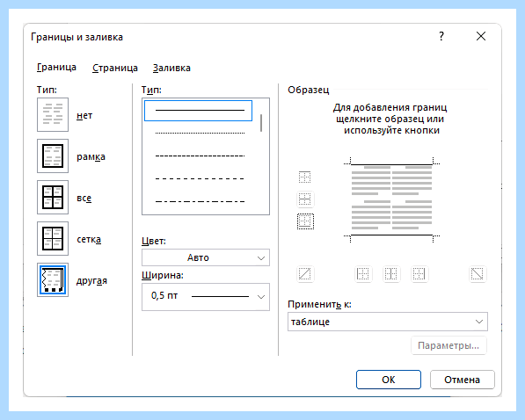Viewport: 525px width, 420px height.
Task: Select the 'другая' custom border setting icon
Action: [x=53, y=279]
